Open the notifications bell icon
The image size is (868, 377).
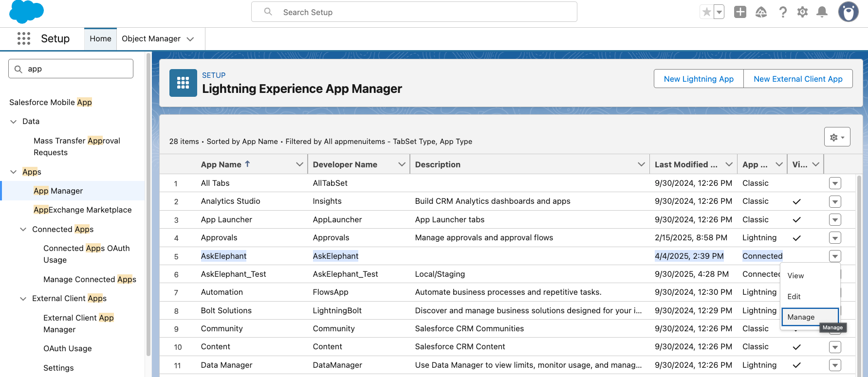(x=822, y=12)
